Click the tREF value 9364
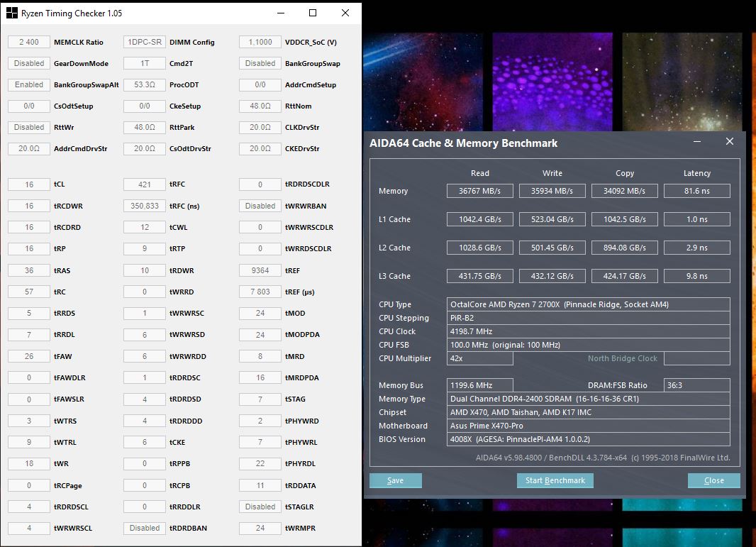This screenshot has width=756, height=547. pos(260,270)
